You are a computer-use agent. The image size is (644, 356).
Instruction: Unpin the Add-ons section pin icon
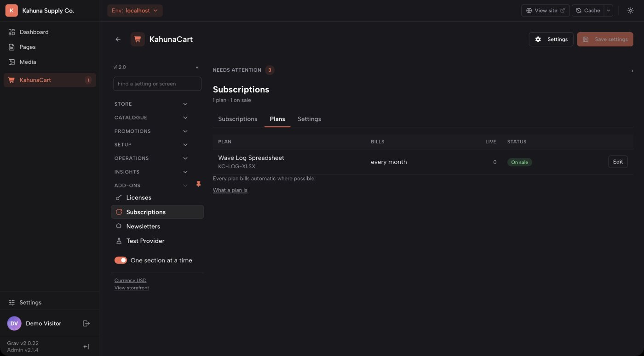tap(199, 184)
